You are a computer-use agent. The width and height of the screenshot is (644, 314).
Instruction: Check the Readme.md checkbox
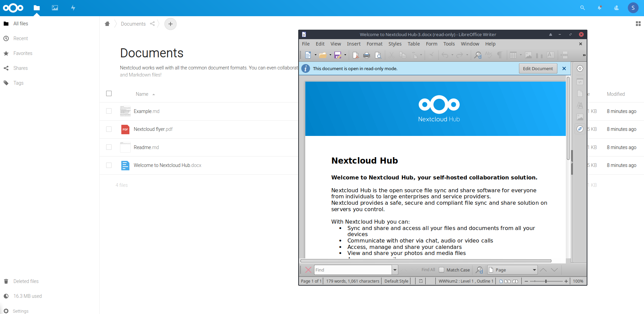point(109,147)
